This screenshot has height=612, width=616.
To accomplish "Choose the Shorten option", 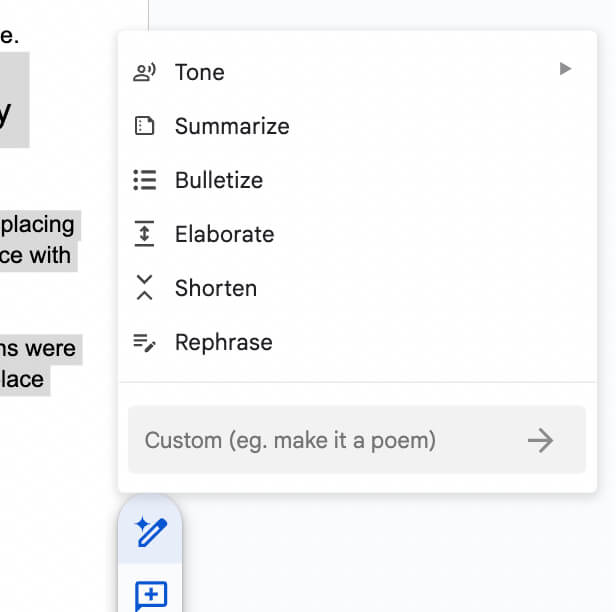I will 216,288.
